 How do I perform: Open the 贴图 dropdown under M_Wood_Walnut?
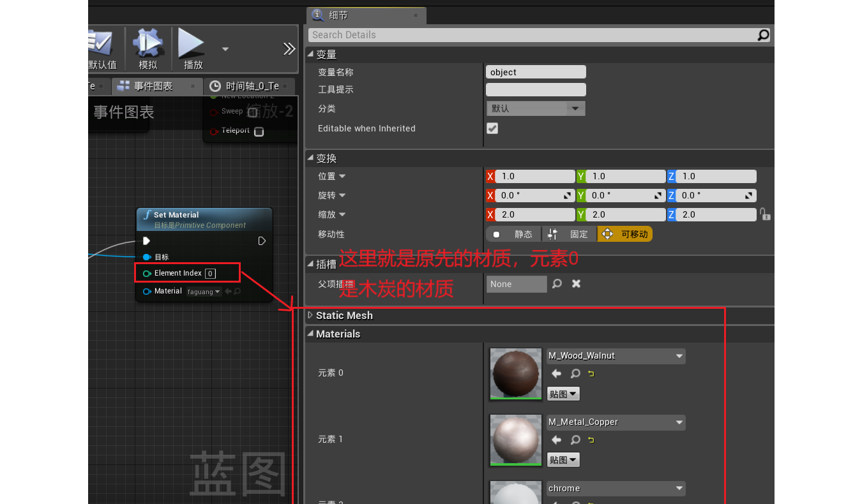(563, 394)
